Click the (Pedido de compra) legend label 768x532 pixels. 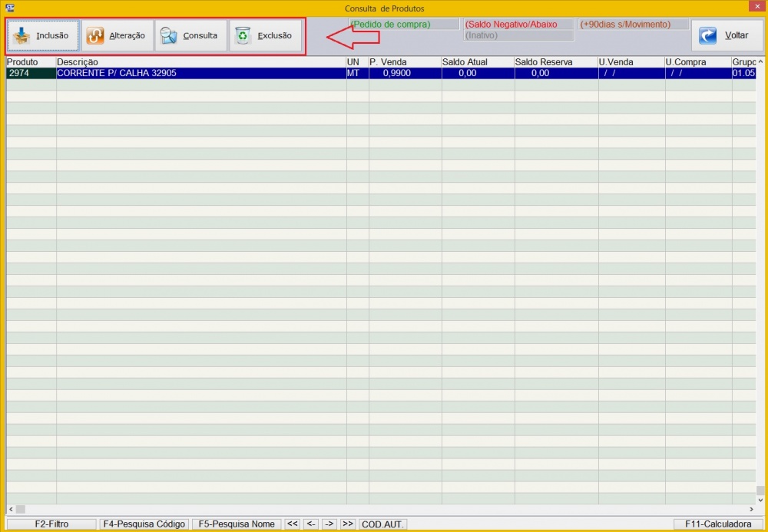pyautogui.click(x=392, y=24)
